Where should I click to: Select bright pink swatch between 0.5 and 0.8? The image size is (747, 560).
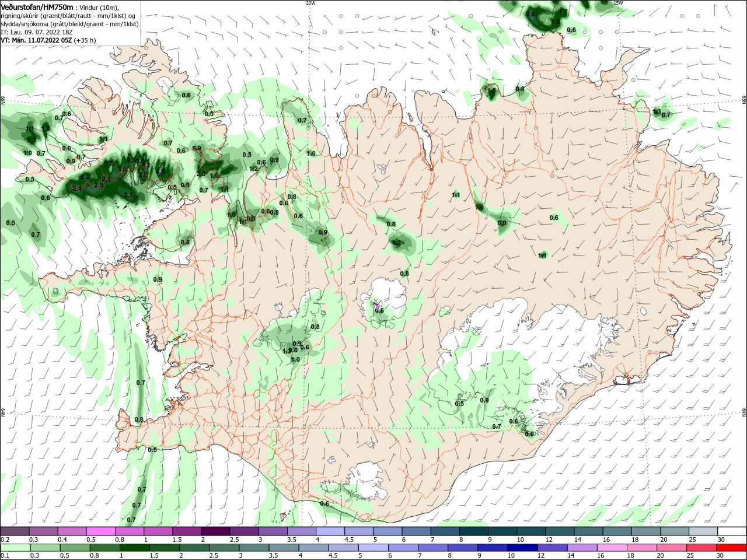pos(101,531)
